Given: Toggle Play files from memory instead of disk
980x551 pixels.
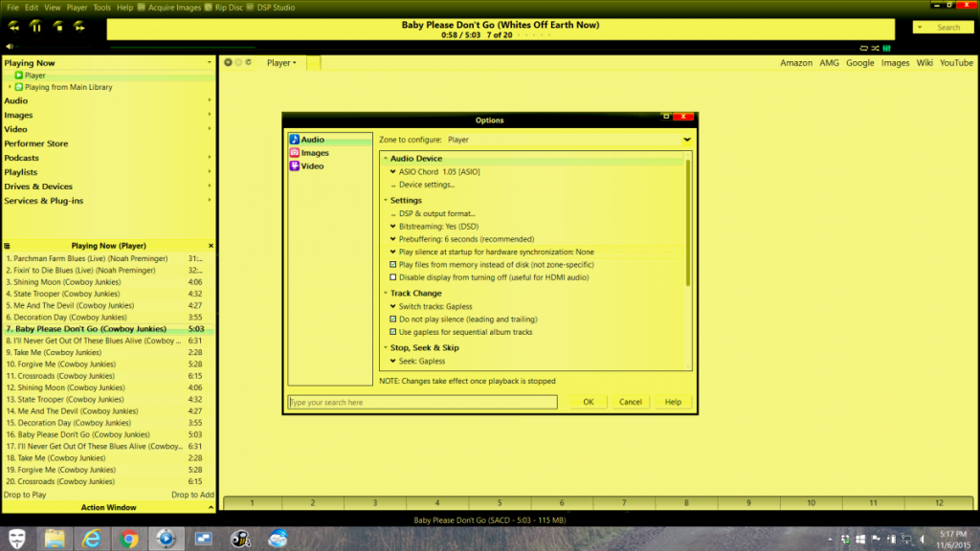Looking at the screenshot, I should point(393,265).
